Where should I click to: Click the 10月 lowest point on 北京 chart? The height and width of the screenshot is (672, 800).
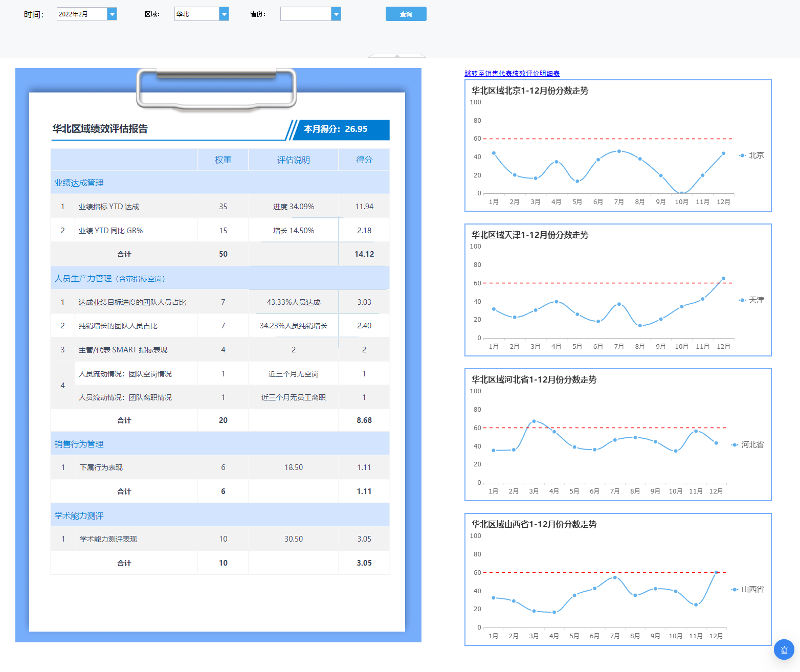pyautogui.click(x=681, y=193)
